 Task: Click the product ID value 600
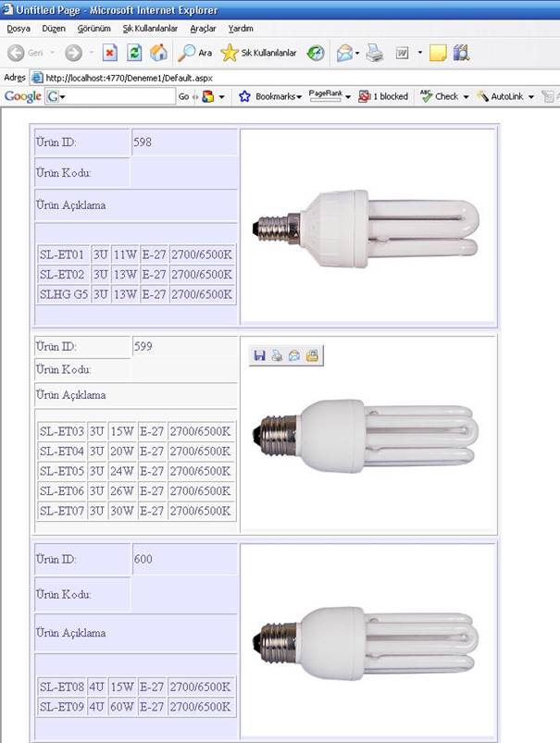[143, 559]
